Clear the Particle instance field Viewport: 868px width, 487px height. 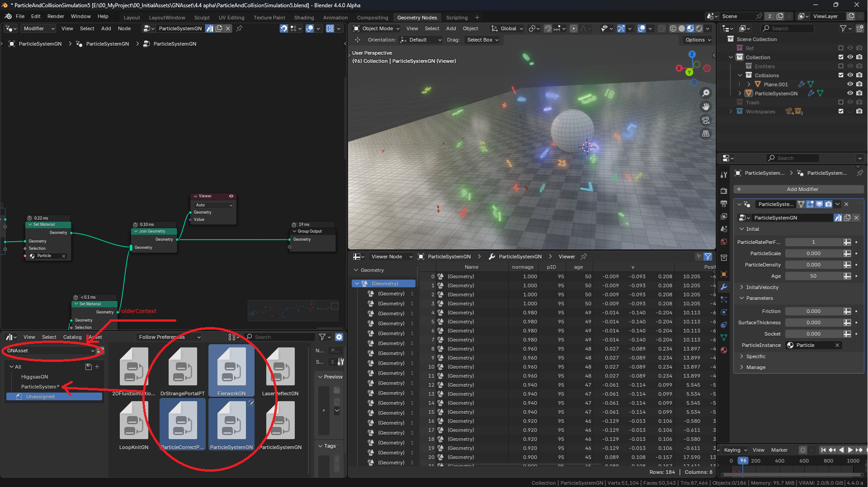(x=837, y=345)
